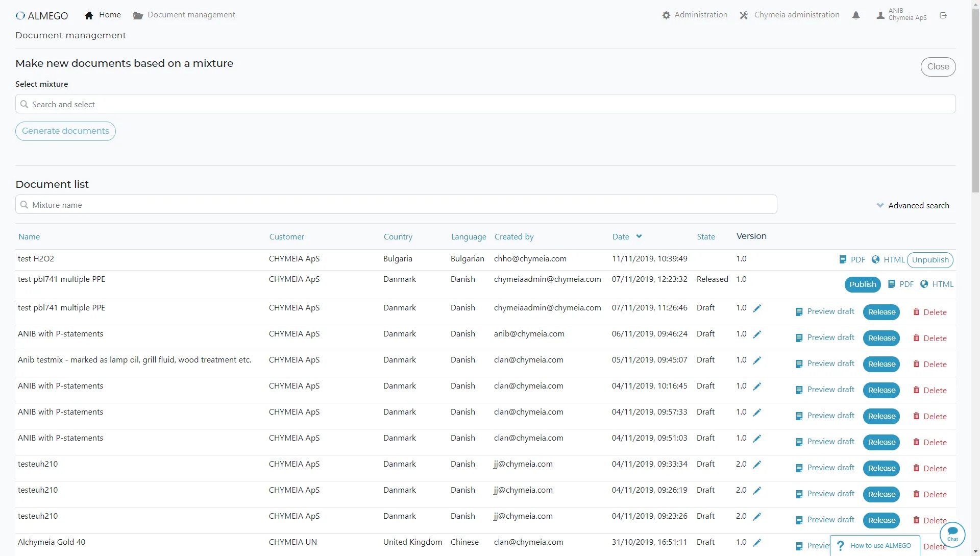Open PDF for test H2O2
Viewport: 980px width, 556px height.
[852, 260]
